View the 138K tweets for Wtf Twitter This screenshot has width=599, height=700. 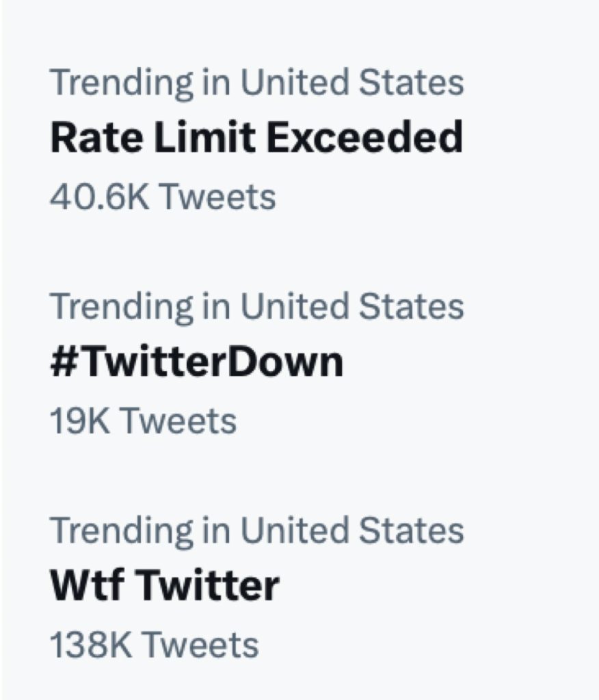tap(154, 645)
